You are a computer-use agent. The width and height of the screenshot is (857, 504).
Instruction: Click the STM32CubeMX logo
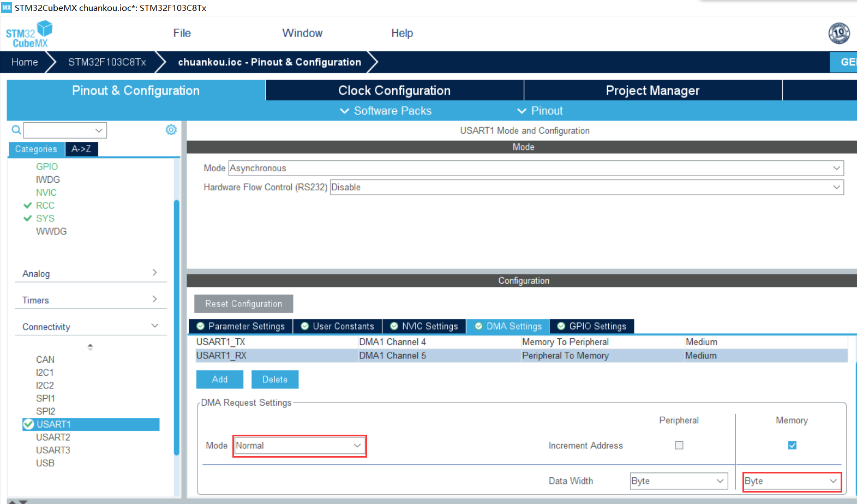click(x=29, y=34)
